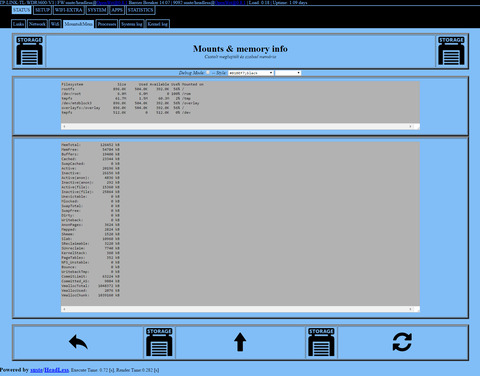This screenshot has height=376, width=480.
Task: Open the Kernel log sub-tab
Action: click(157, 24)
